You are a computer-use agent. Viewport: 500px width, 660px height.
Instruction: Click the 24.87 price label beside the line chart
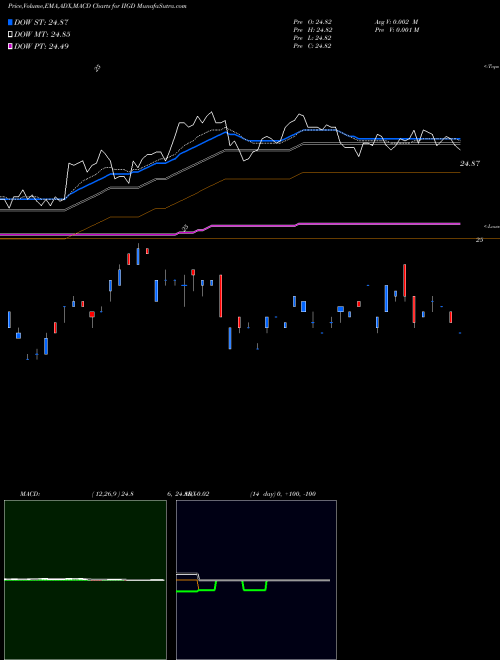coord(470,163)
